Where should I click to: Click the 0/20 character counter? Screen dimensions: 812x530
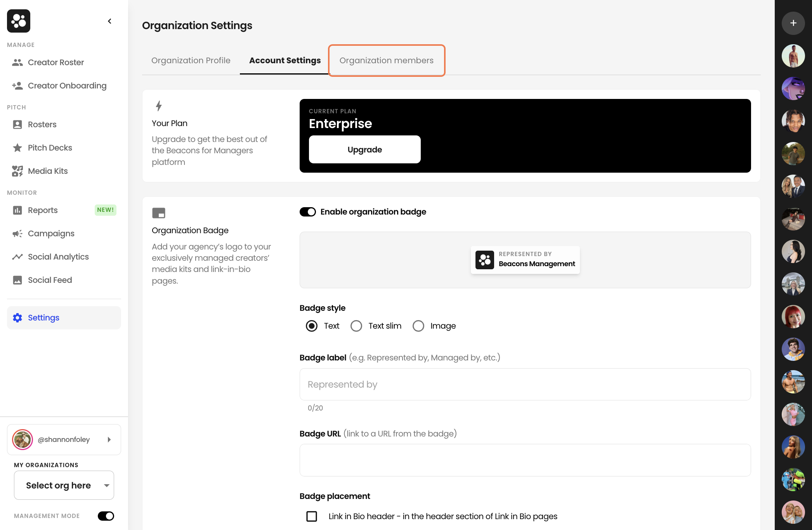[x=315, y=408]
